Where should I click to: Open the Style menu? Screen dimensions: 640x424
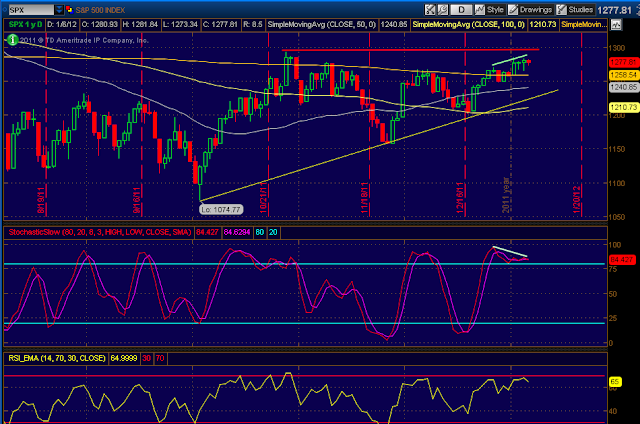[490, 10]
